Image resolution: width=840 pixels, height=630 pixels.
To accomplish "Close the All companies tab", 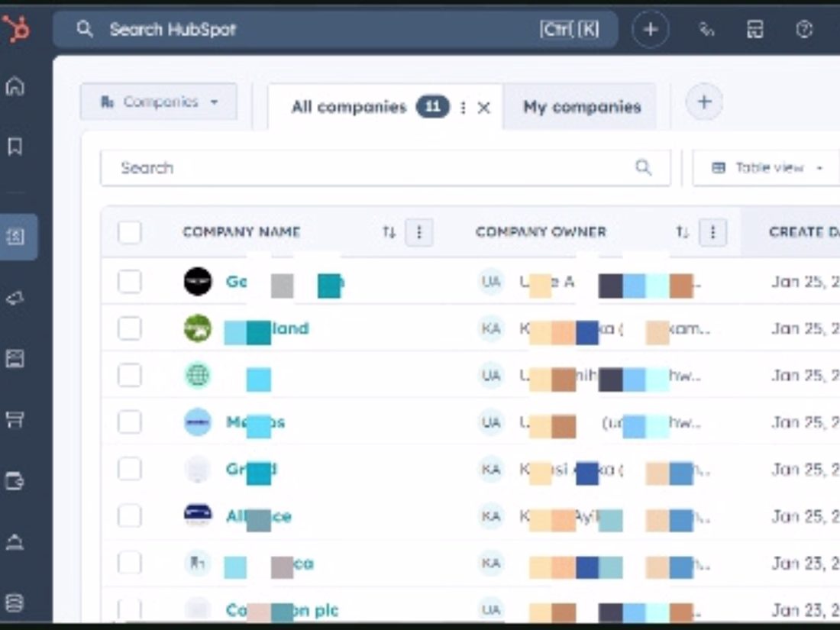I will (483, 108).
